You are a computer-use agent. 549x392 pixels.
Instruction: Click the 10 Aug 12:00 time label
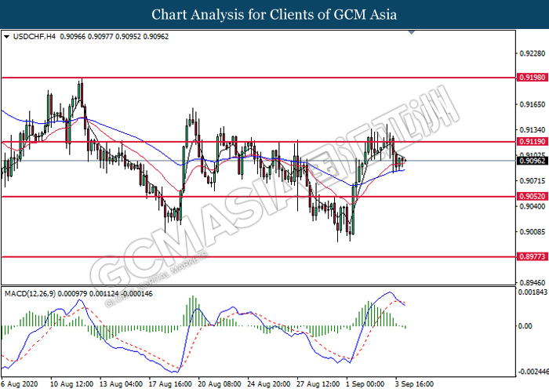click(72, 384)
